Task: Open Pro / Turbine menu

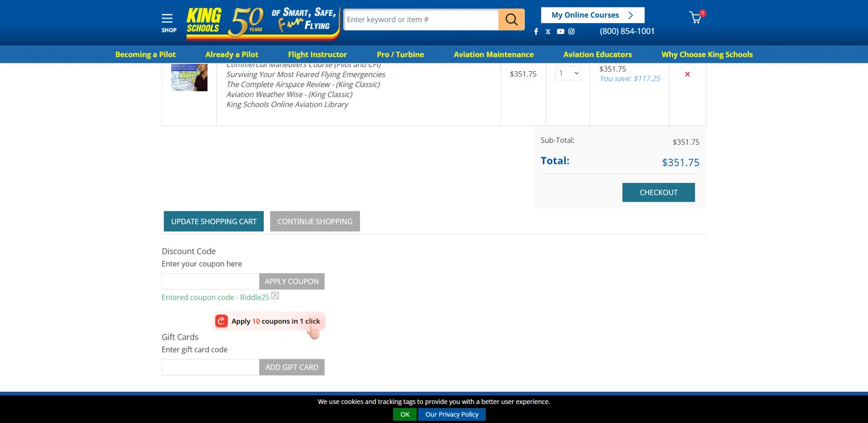Action: point(400,54)
